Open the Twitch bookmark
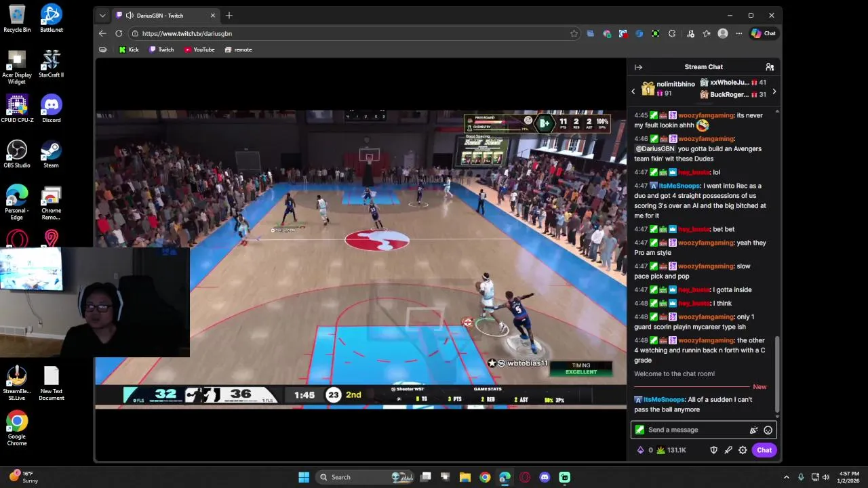The height and width of the screenshot is (488, 868). click(x=161, y=49)
